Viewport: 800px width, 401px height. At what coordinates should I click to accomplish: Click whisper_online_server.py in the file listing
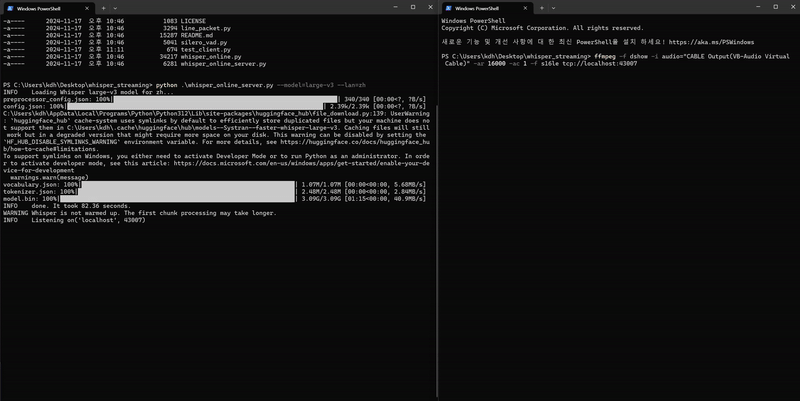point(228,64)
